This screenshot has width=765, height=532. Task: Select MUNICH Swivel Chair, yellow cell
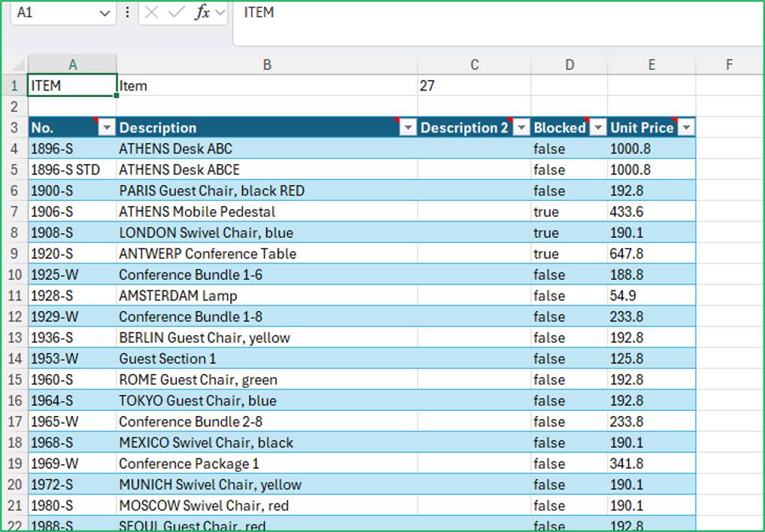pos(267,485)
